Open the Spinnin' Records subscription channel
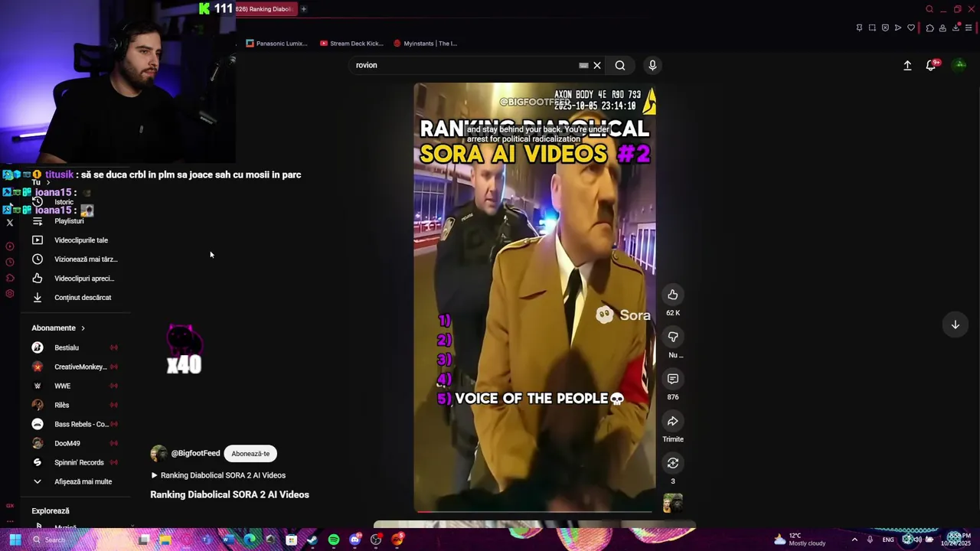 75,462
